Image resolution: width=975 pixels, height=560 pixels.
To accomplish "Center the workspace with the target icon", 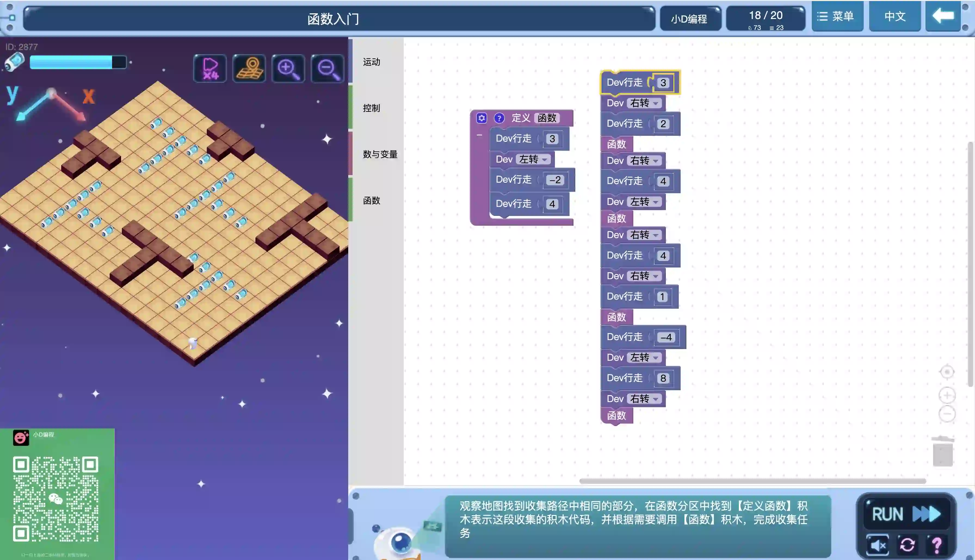I will (x=947, y=372).
